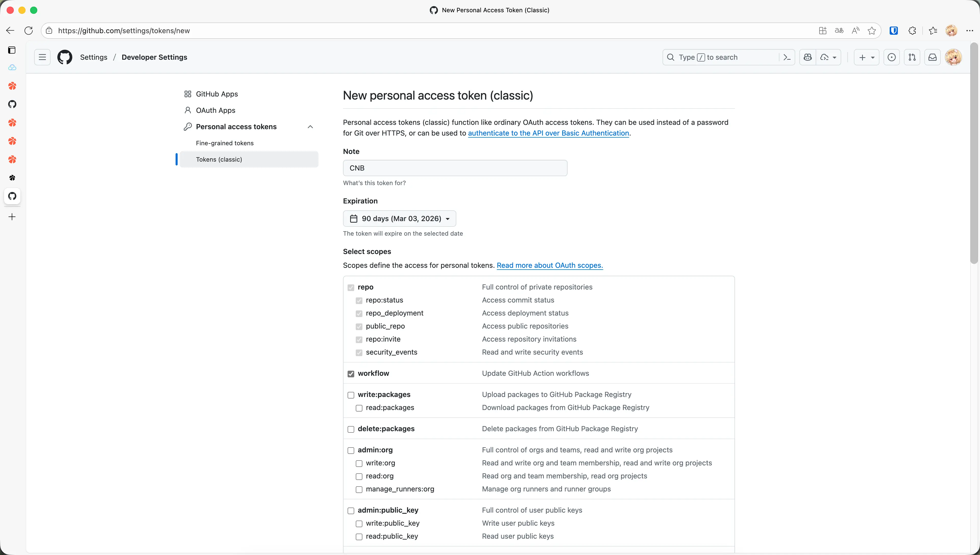980x555 pixels.
Task: Click the Bitwarden extension icon
Action: [x=893, y=30]
